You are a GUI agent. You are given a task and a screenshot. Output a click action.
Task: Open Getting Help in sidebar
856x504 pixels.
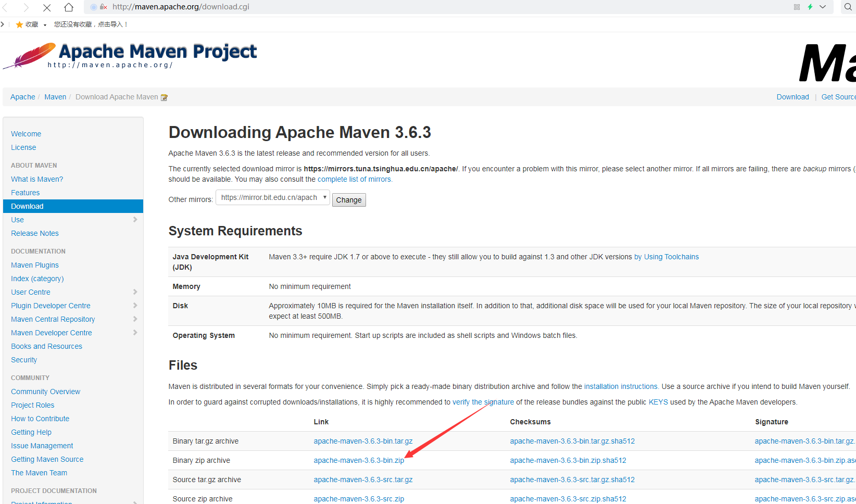(31, 432)
